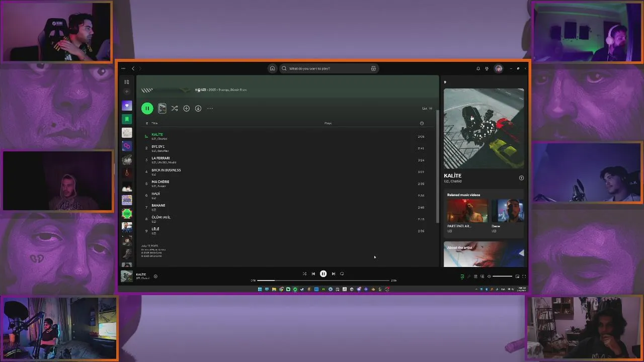
Task: Seek within the song progress bar
Action: 323,281
